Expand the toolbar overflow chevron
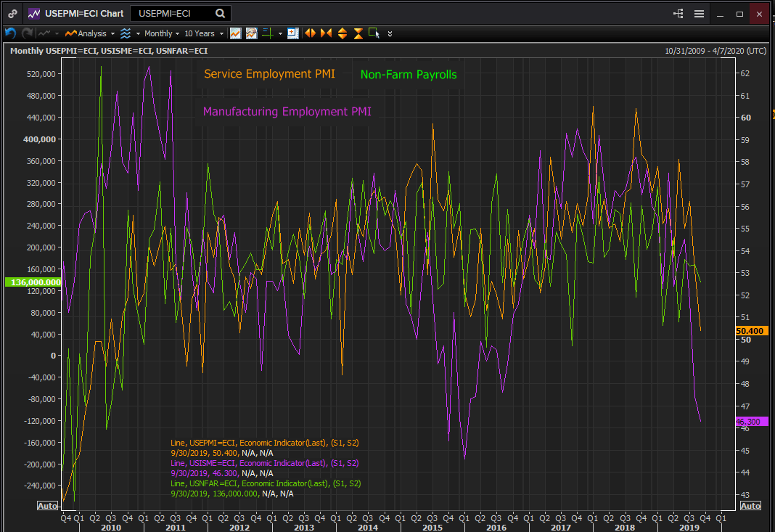Image resolution: width=775 pixels, height=532 pixels. (x=390, y=33)
